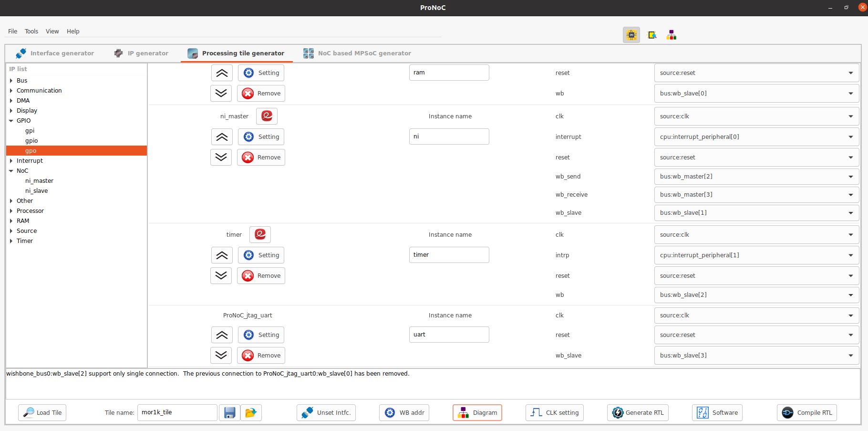Image resolution: width=868 pixels, height=431 pixels.
Task: Remove the ProNoC_jtag_uart module
Action: click(x=261, y=355)
